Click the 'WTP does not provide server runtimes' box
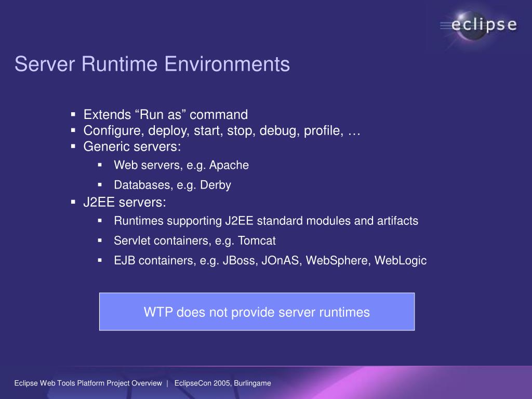Screen dimensions: 532x399 257,312
